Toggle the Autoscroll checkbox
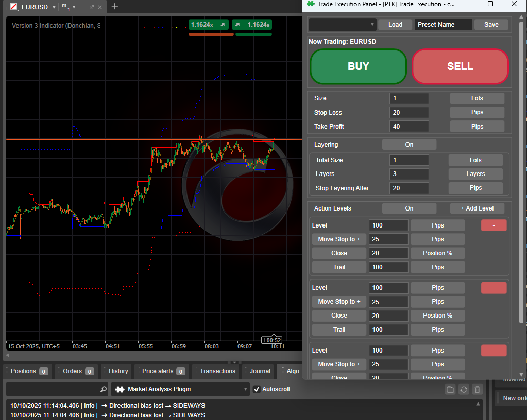The width and height of the screenshot is (527, 420). coord(257,390)
